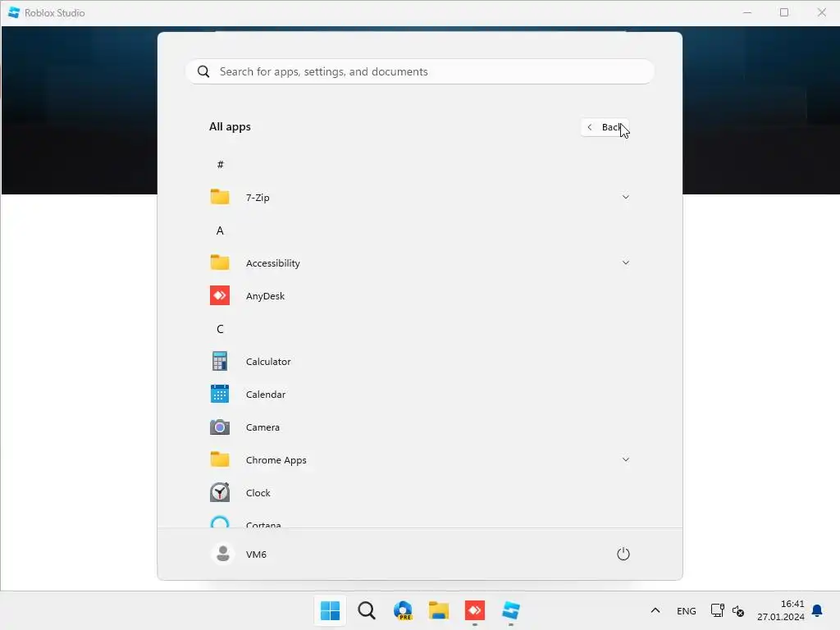Expand the Chrome Apps folder chevron
Screen dimensions: 840x630
(x=625, y=459)
